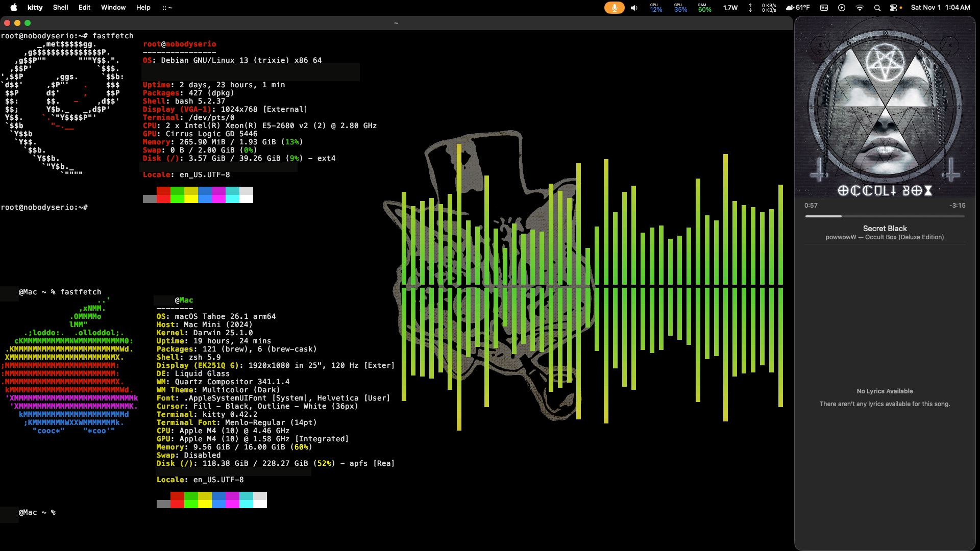Viewport: 980px width, 551px height.
Task: Click the Secret Black song title
Action: tap(885, 228)
